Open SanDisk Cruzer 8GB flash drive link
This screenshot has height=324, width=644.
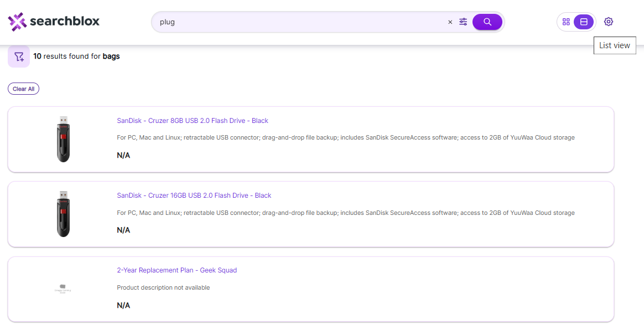pos(193,121)
